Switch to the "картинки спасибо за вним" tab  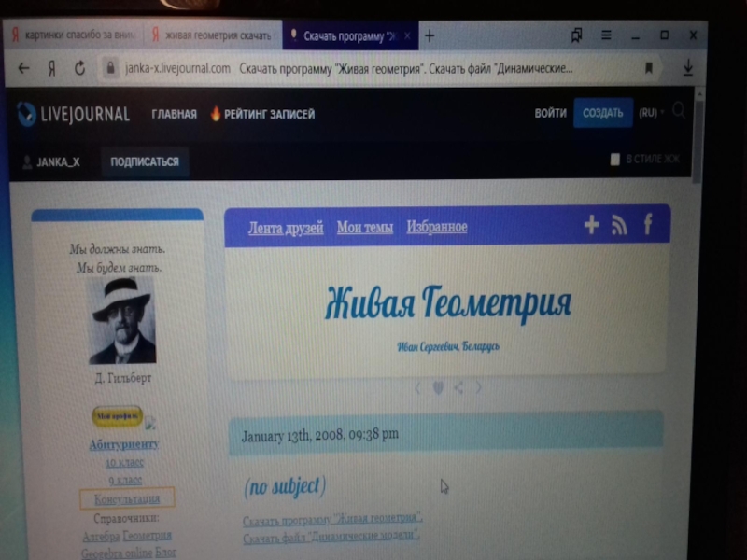click(x=73, y=35)
